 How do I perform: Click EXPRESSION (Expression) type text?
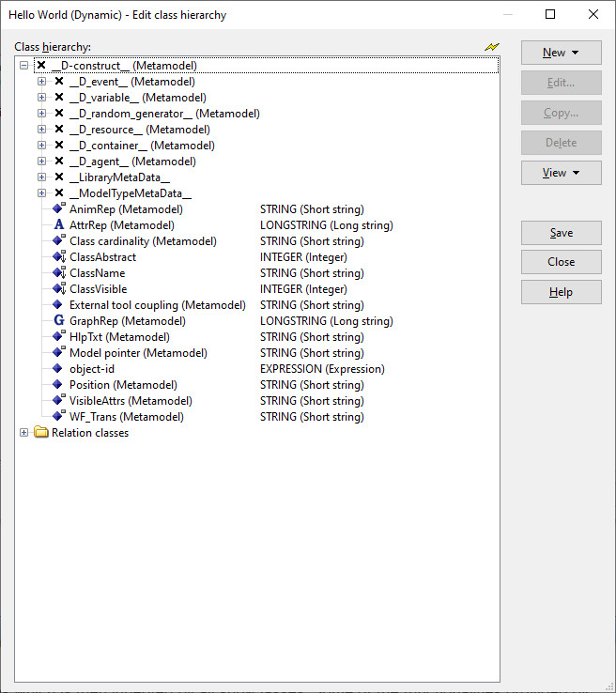[x=322, y=369]
